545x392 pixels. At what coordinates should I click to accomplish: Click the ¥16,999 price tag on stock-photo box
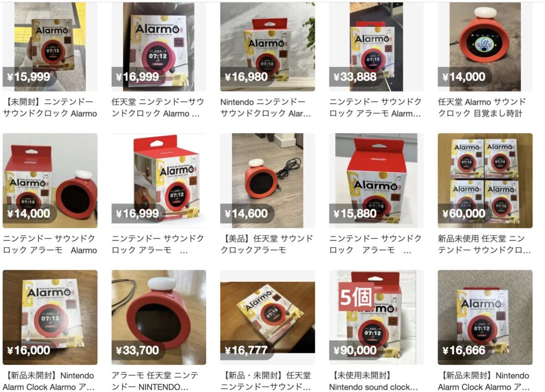[x=137, y=213]
